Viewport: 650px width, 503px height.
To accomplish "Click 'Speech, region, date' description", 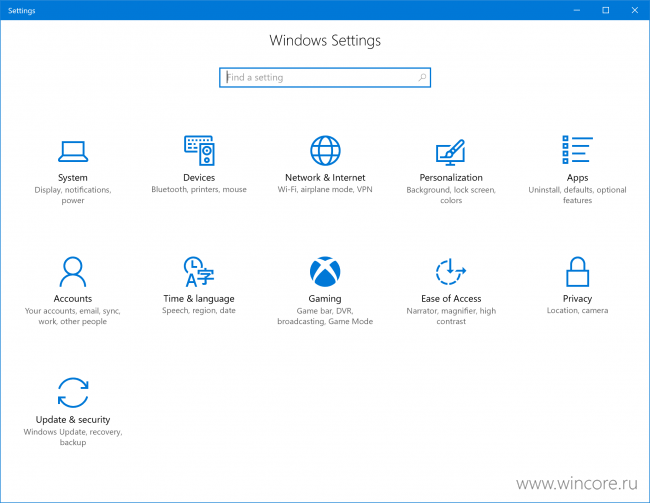I will click(199, 311).
